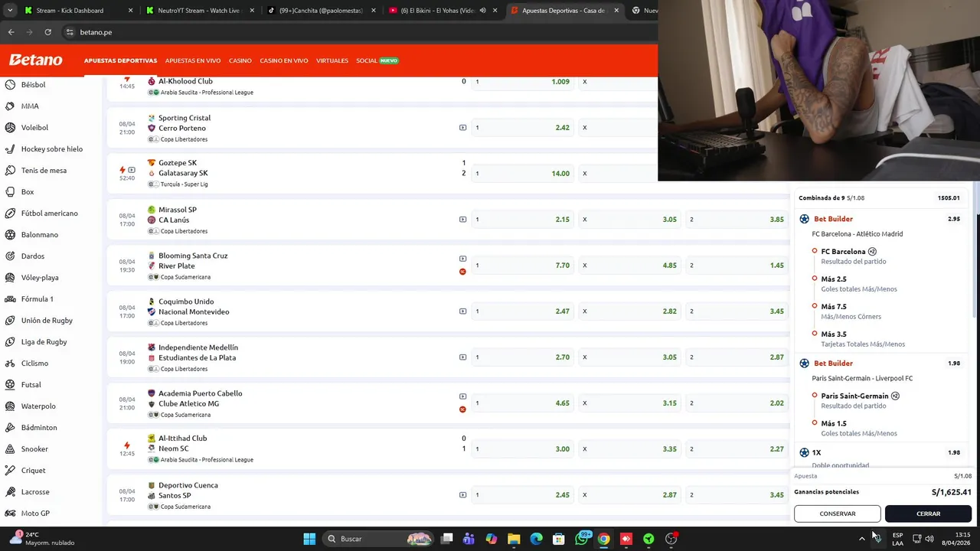Viewport: 980px width, 551px height.
Task: Select Apuestas Deportivas menu
Action: coord(120,60)
